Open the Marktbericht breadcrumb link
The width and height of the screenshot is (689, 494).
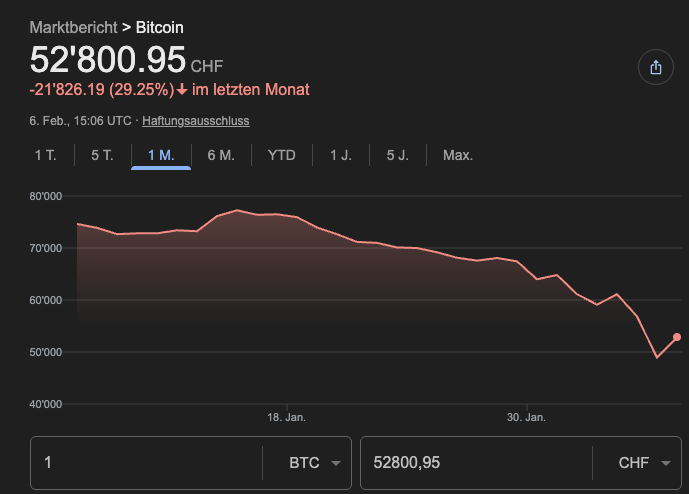point(73,27)
